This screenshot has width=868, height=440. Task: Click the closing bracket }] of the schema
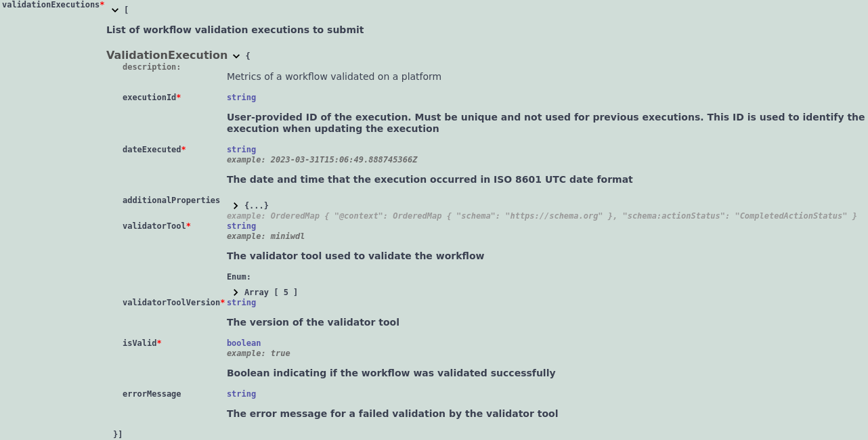pos(117,433)
